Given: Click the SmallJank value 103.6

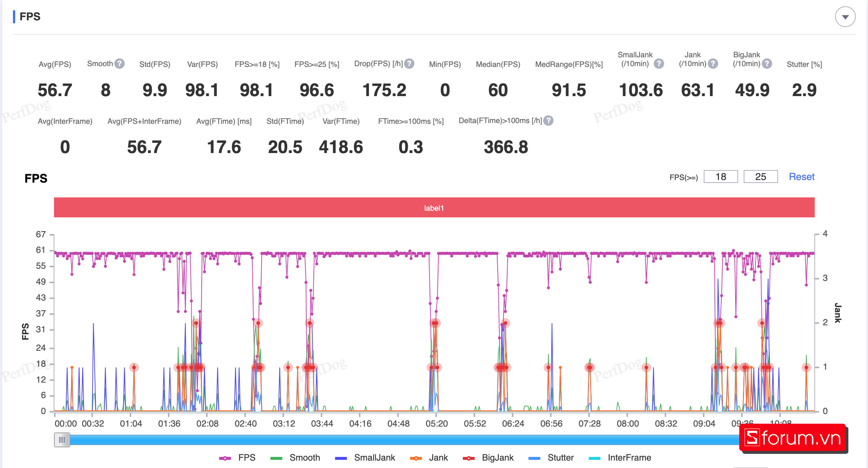Looking at the screenshot, I should 641,90.
